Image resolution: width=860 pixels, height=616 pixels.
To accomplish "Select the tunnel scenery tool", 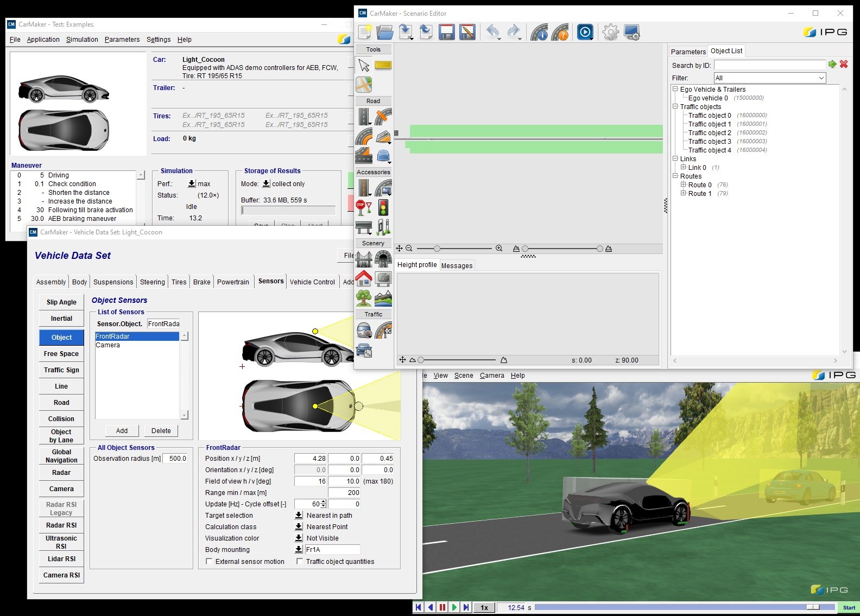I will pyautogui.click(x=383, y=259).
